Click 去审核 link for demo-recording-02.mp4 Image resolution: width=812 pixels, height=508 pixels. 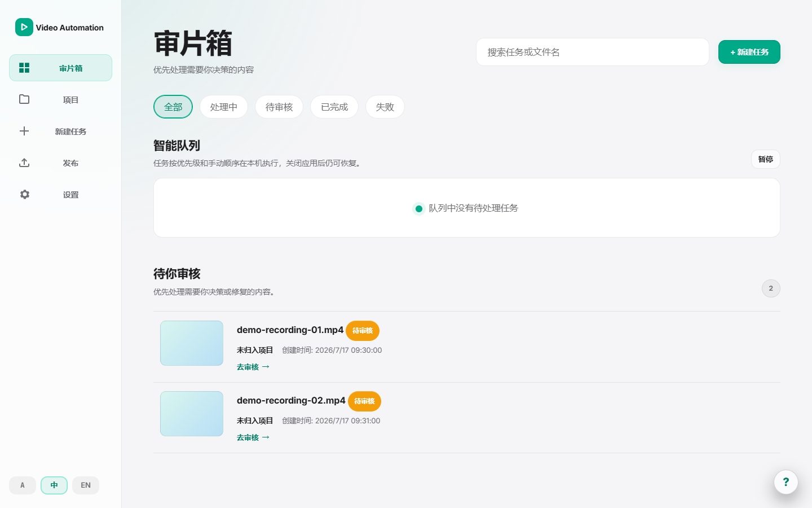(x=253, y=437)
